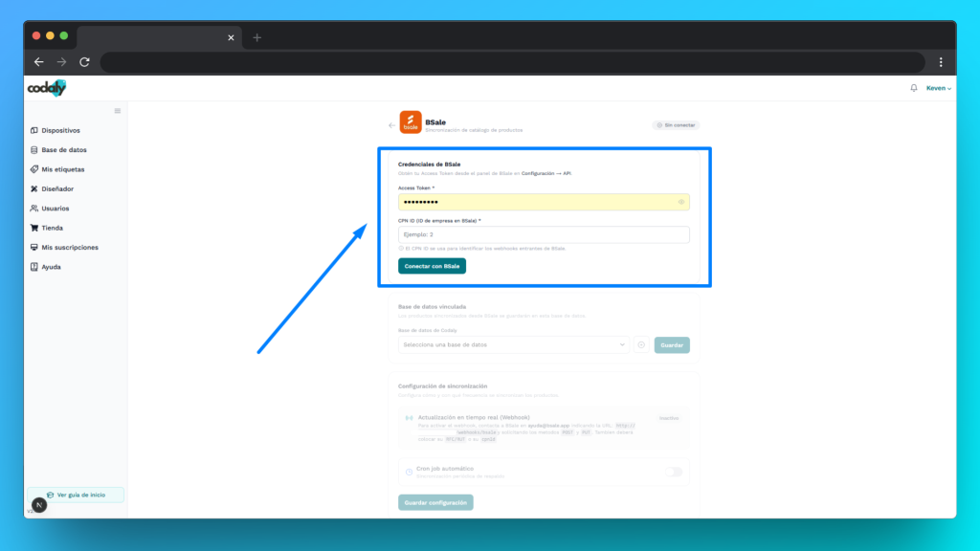Open Mis suscripciones in sidebar

point(64,248)
